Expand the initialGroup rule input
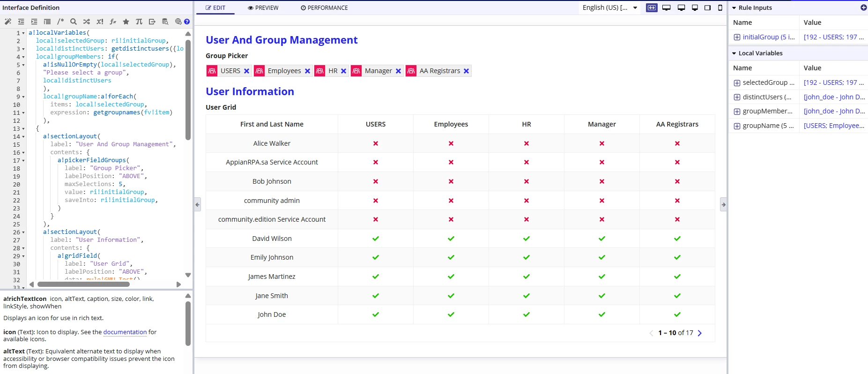The height and width of the screenshot is (374, 868). click(737, 37)
